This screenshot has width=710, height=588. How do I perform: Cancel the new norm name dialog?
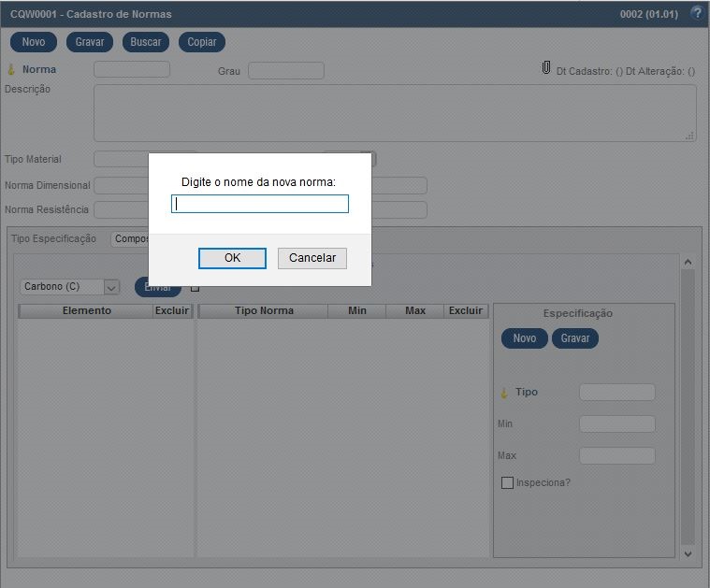pos(312,258)
